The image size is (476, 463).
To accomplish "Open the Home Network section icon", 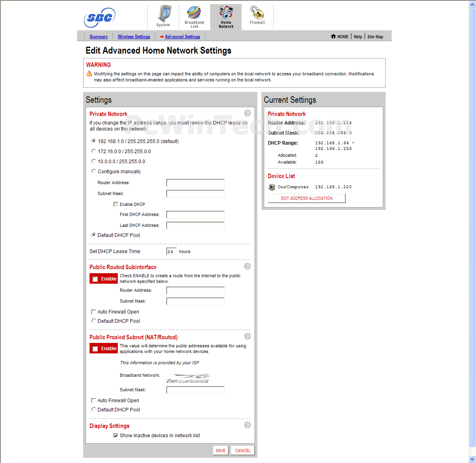I will point(226,17).
